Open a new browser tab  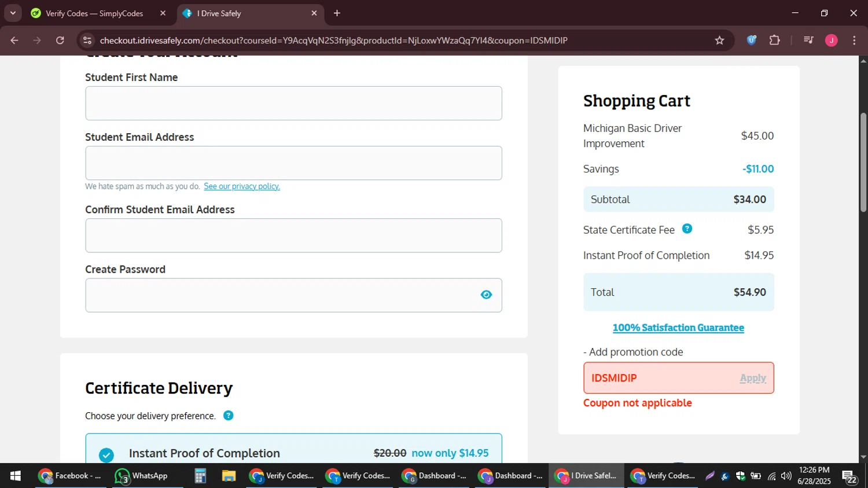pyautogui.click(x=337, y=13)
